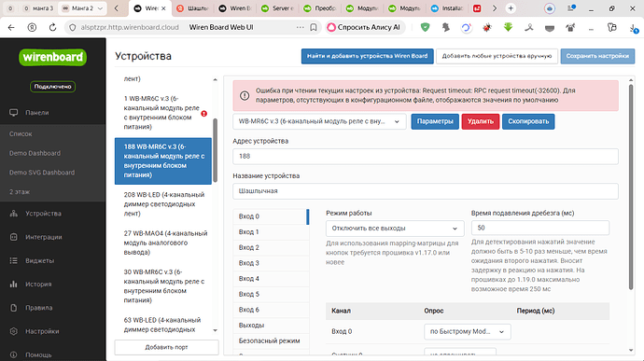Click Спросить Алису AI button
The width and height of the screenshot is (644, 361).
364,27
